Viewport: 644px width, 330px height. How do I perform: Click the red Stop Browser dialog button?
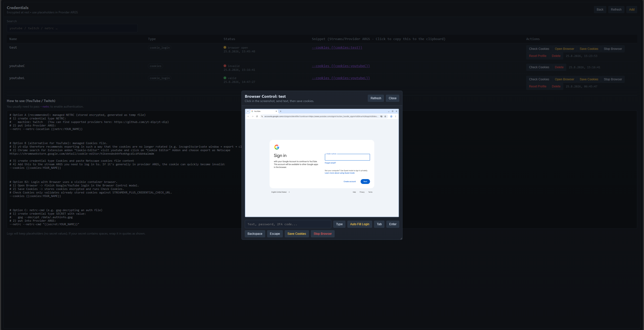(323, 234)
